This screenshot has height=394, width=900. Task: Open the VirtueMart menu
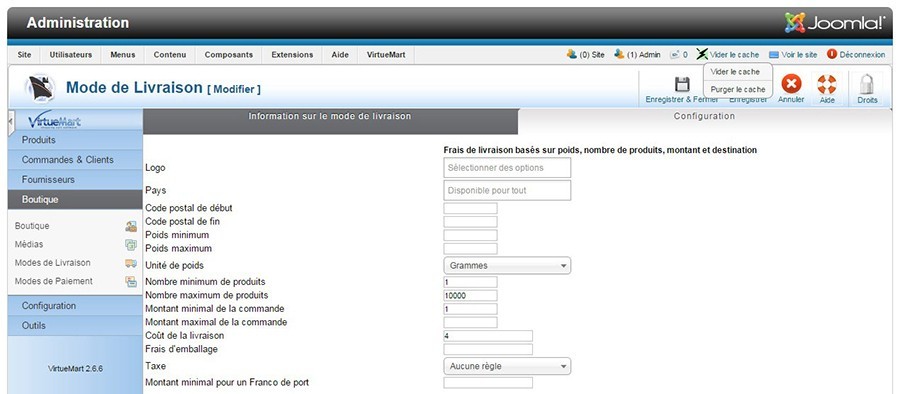386,55
